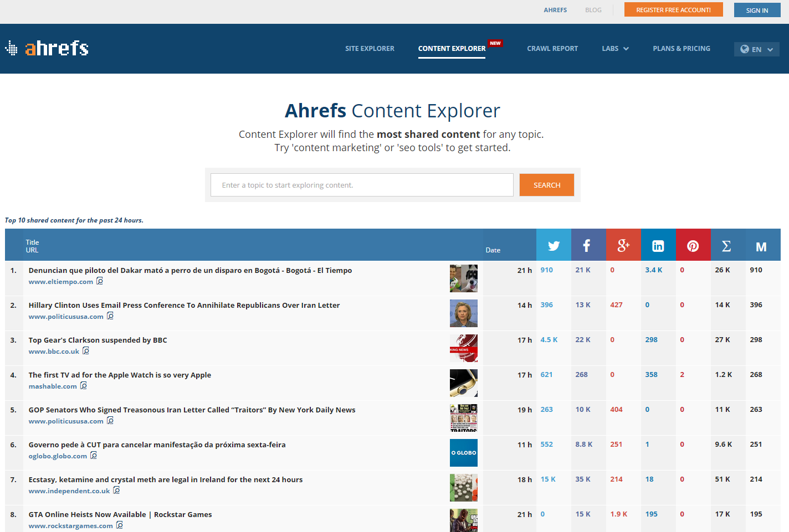The image size is (789, 532).
Task: Click magnifier icon next to www.bbc.co.uk
Action: pyautogui.click(x=86, y=351)
